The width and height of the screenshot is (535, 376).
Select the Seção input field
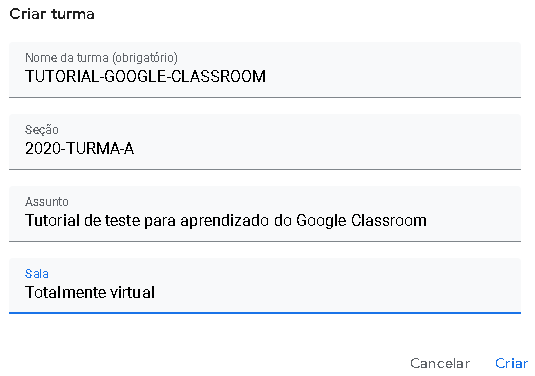click(x=265, y=142)
